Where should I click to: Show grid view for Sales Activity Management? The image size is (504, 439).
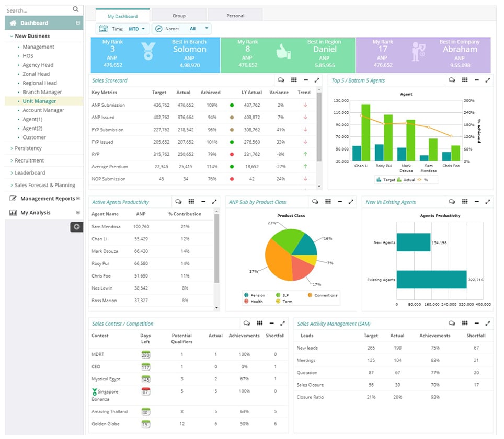[x=464, y=324]
